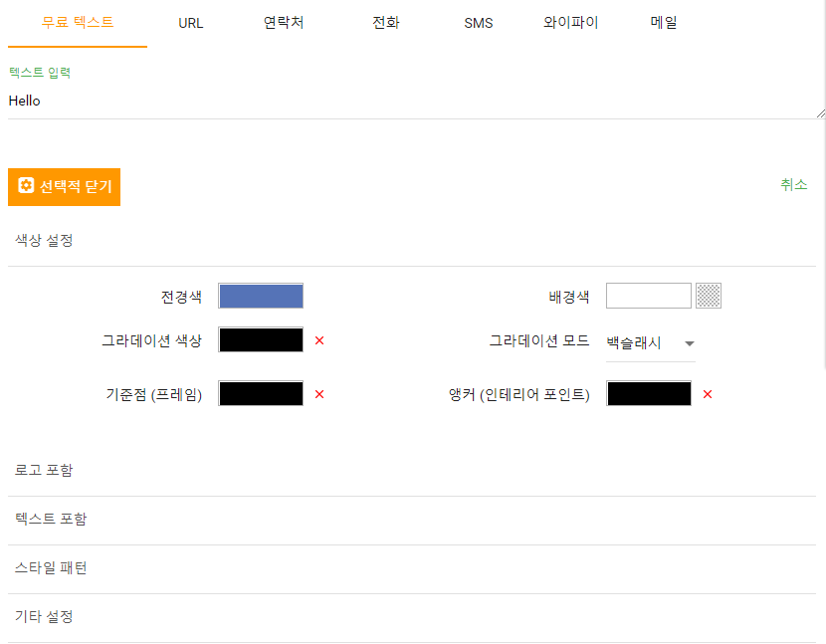Open the 그라데이션 모드 dropdown arrow
The height and width of the screenshot is (644, 826).
click(x=690, y=343)
